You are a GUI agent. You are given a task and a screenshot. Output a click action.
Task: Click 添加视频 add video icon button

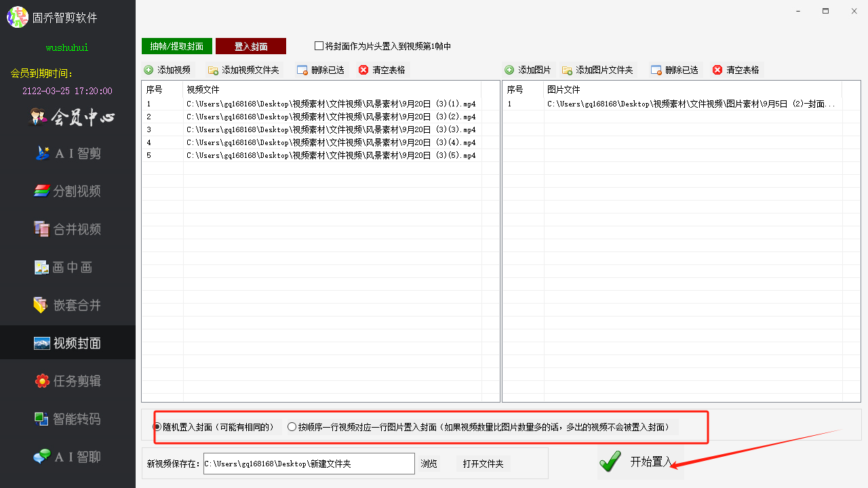(168, 70)
